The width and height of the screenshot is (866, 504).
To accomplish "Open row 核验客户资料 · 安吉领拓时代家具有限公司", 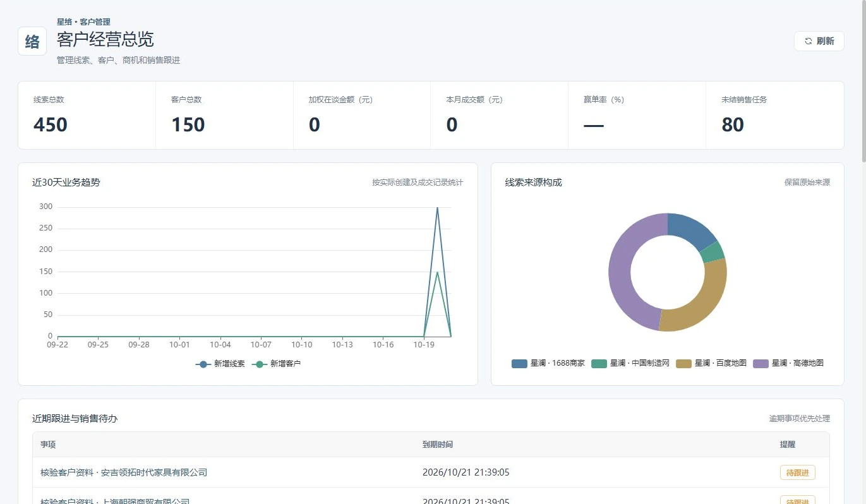I will click(431, 472).
